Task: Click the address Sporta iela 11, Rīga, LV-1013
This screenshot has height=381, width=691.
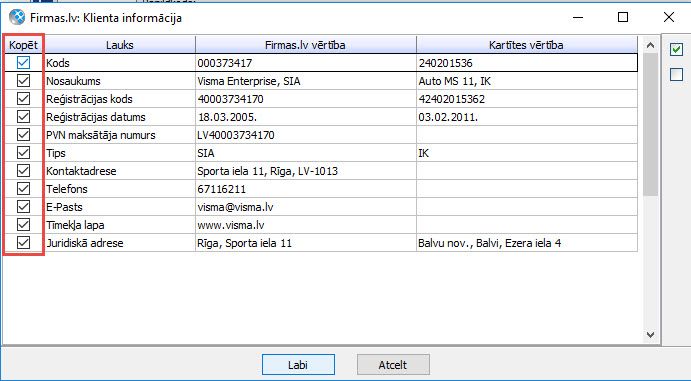Action: click(267, 171)
